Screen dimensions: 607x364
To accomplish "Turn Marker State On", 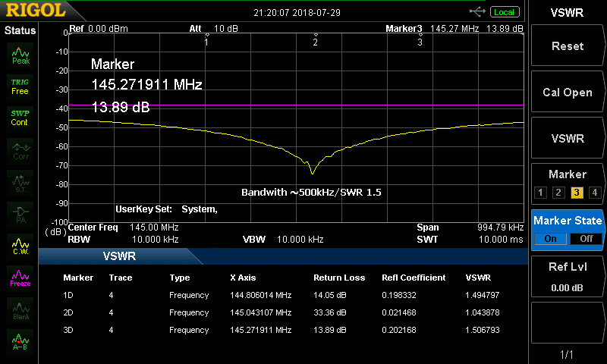I will (x=550, y=238).
